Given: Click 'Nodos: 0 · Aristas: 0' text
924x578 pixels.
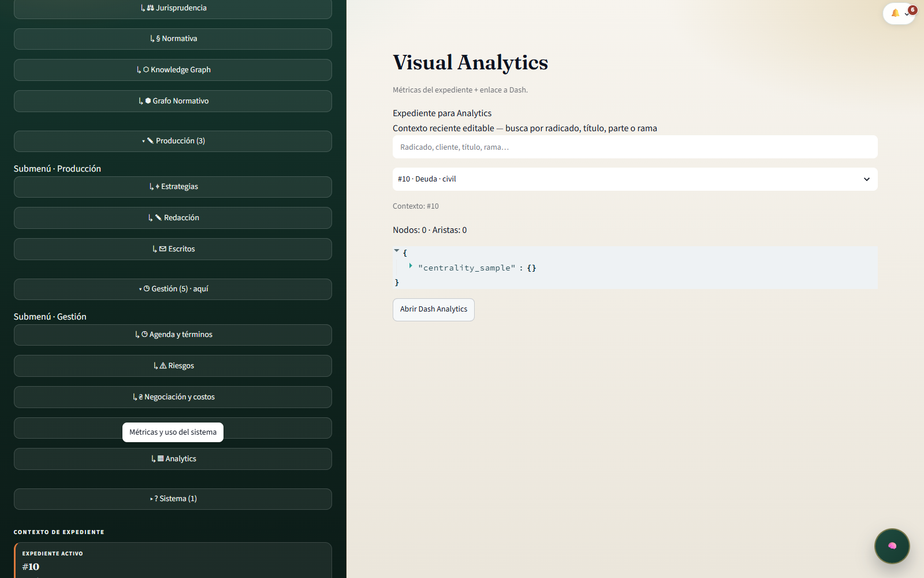Looking at the screenshot, I should point(430,230).
